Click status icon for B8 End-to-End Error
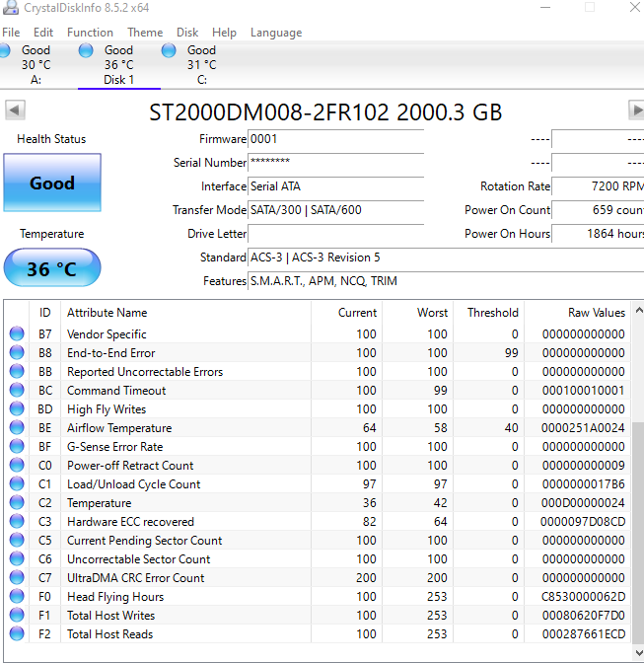This screenshot has height=663, width=644. 17,352
